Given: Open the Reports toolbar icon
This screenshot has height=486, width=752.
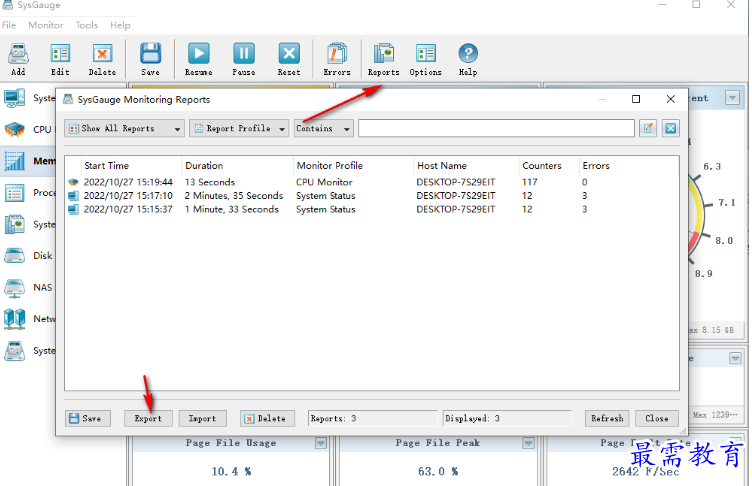Looking at the screenshot, I should tap(384, 54).
